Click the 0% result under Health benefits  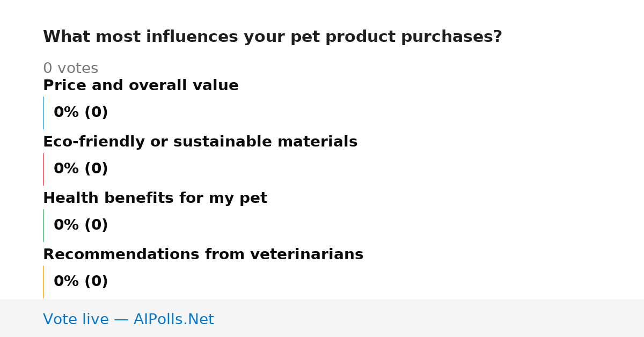67,225
